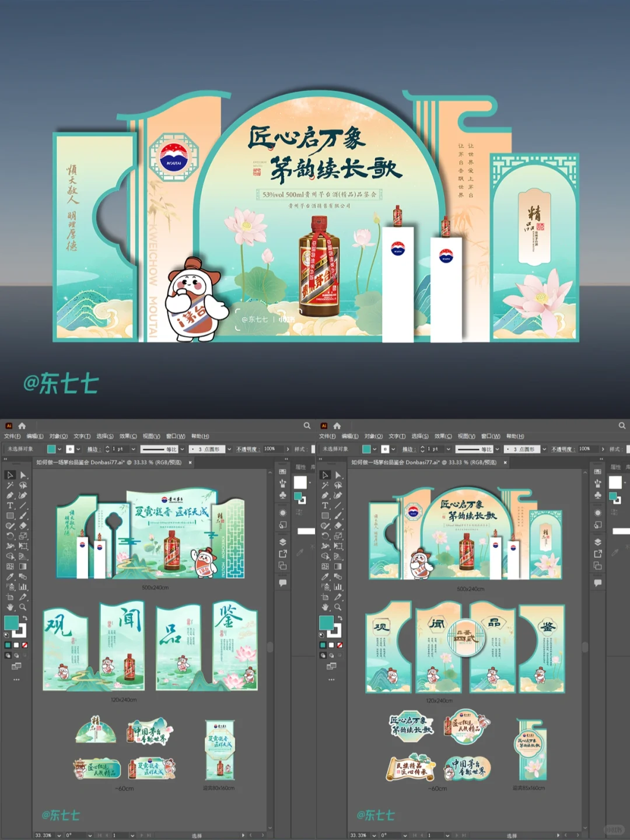Switch to 属性 panel tab in right window
The image size is (630, 840).
tap(615, 467)
